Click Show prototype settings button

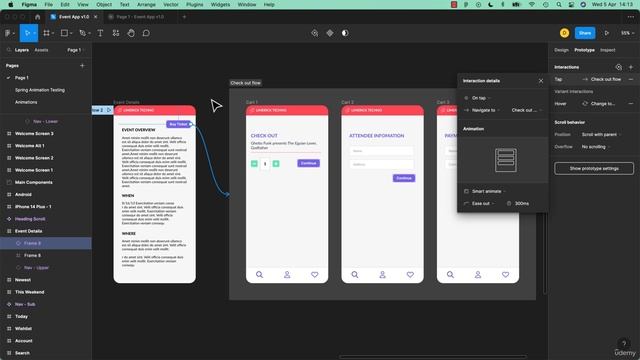[594, 168]
